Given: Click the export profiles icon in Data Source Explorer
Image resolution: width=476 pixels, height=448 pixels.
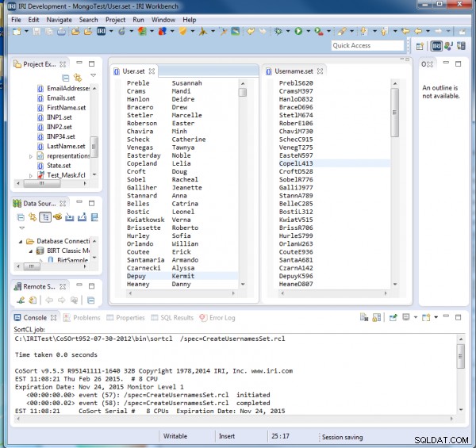Looking at the screenshot, I should tap(82, 217).
